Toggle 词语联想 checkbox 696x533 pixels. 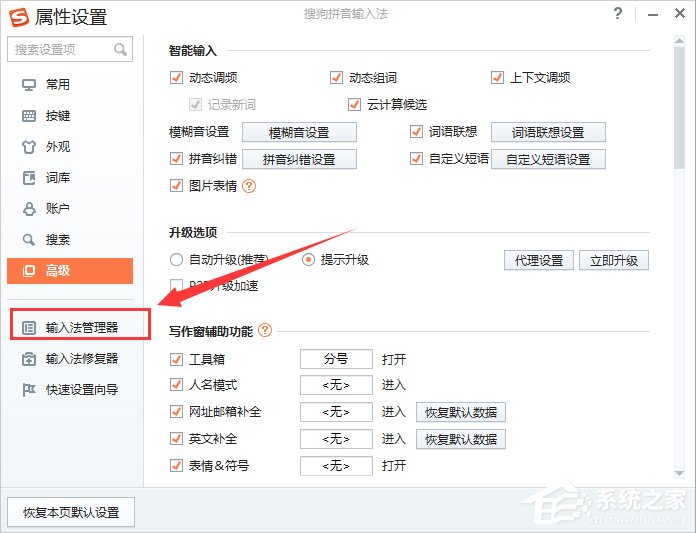tap(416, 132)
